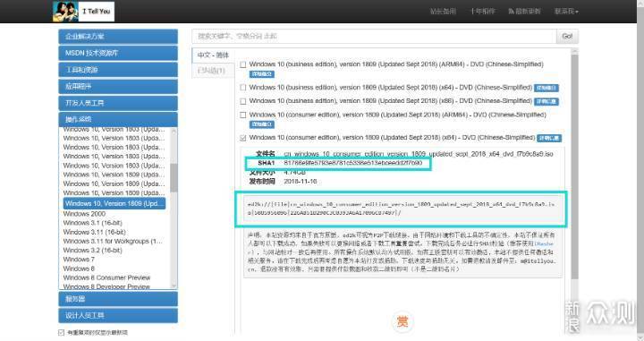Check Windows 10 business edition x86 checkbox
The height and width of the screenshot is (341, 644).
coord(243,101)
